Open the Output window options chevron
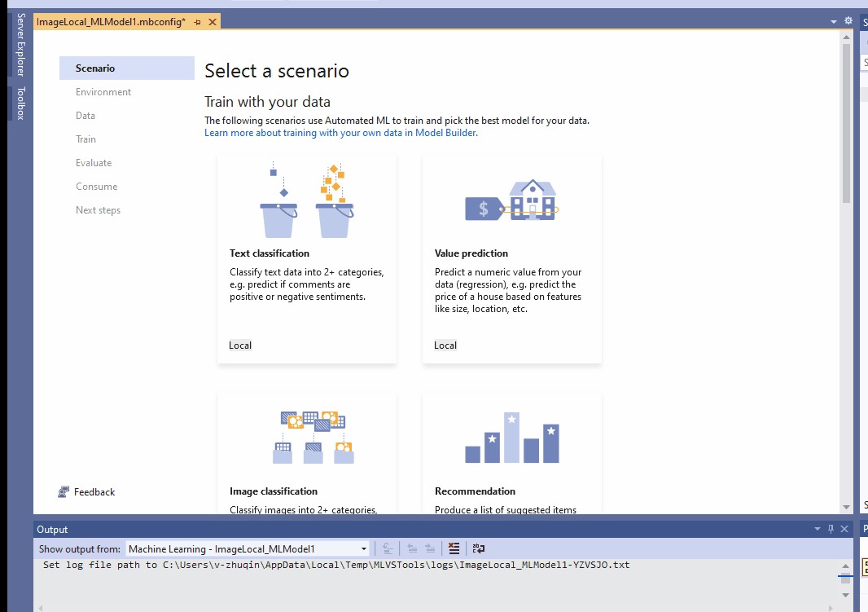The height and width of the screenshot is (612, 868). click(x=816, y=529)
